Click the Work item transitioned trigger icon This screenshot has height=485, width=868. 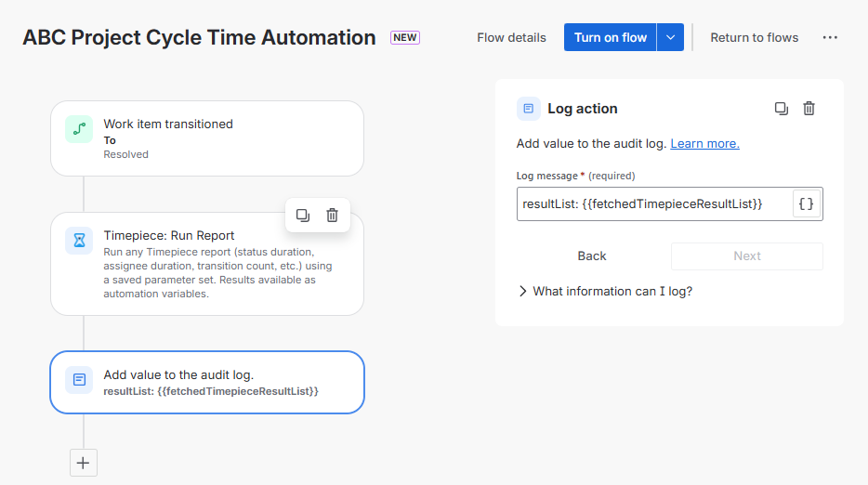(79, 129)
